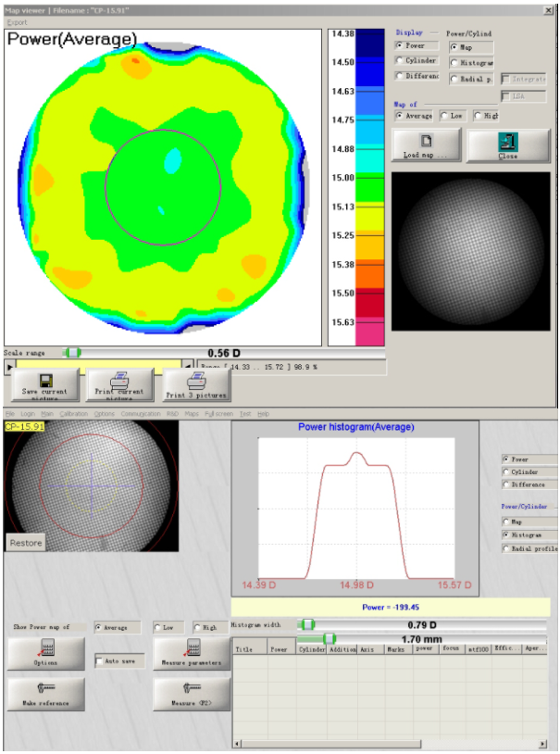The width and height of the screenshot is (560, 754).
Task: Click the Power = -199.45 readout
Action: [x=391, y=607]
